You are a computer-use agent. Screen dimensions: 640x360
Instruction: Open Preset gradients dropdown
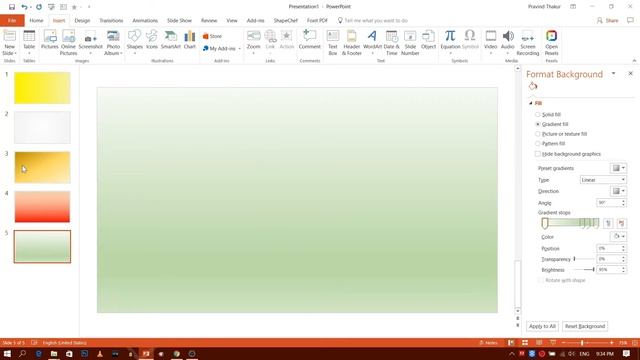618,168
